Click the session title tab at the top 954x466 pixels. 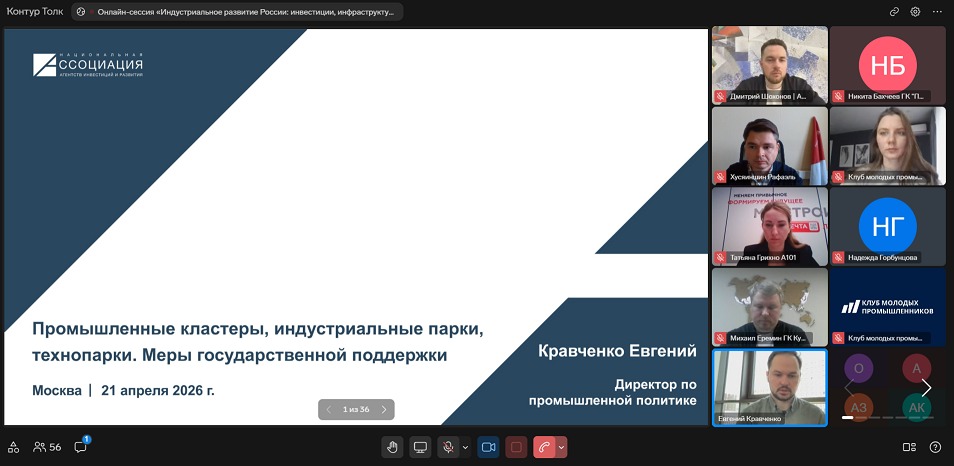(x=242, y=12)
